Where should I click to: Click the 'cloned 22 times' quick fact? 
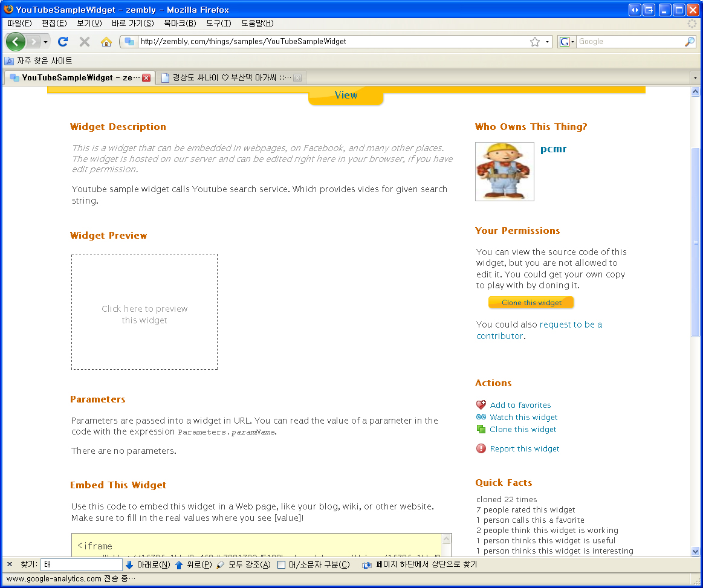(507, 499)
